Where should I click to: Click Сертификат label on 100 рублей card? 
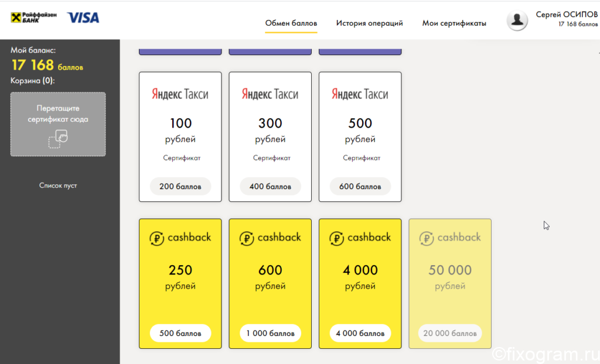point(182,158)
